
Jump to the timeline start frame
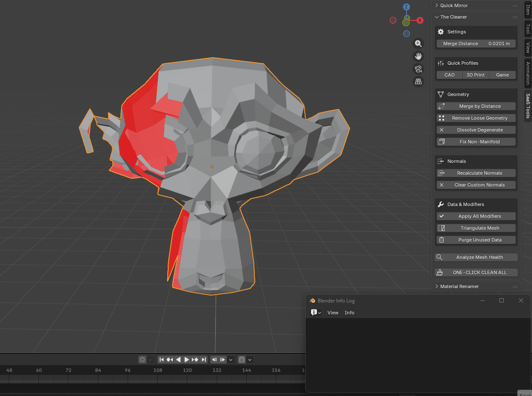tap(161, 360)
